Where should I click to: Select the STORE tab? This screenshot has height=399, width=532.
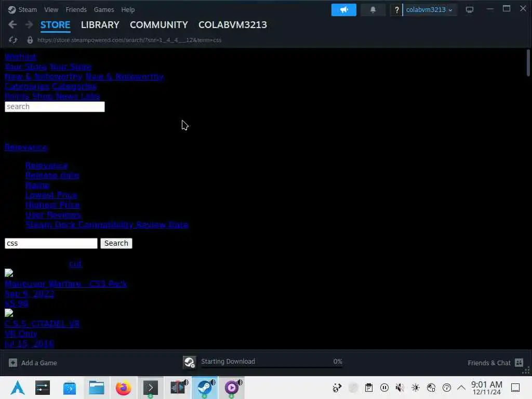tap(55, 25)
